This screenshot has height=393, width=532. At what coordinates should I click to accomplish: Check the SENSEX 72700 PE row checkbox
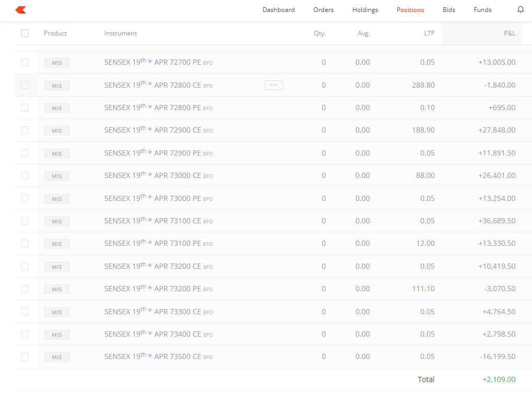(25, 63)
